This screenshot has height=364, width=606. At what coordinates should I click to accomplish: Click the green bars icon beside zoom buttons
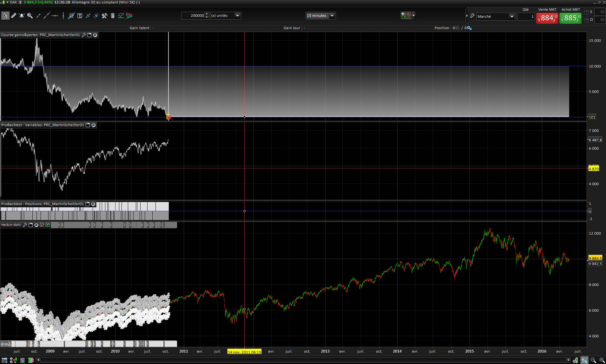pos(576,360)
